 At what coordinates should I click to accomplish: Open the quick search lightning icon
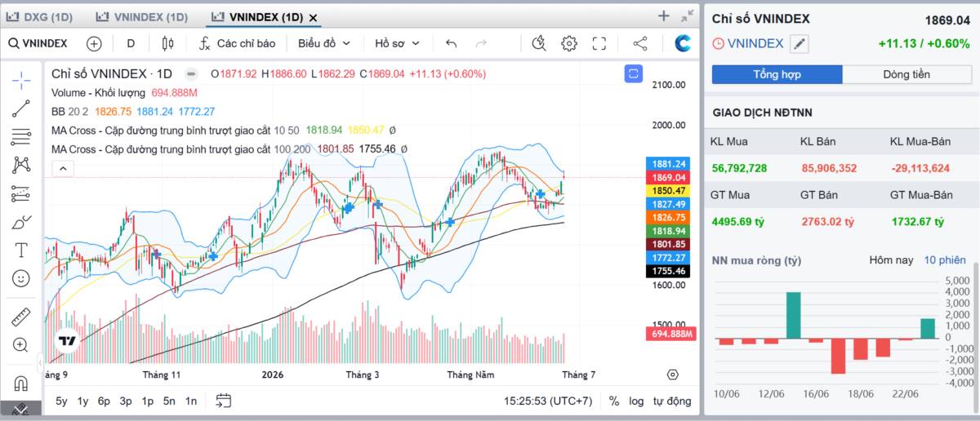pos(538,43)
